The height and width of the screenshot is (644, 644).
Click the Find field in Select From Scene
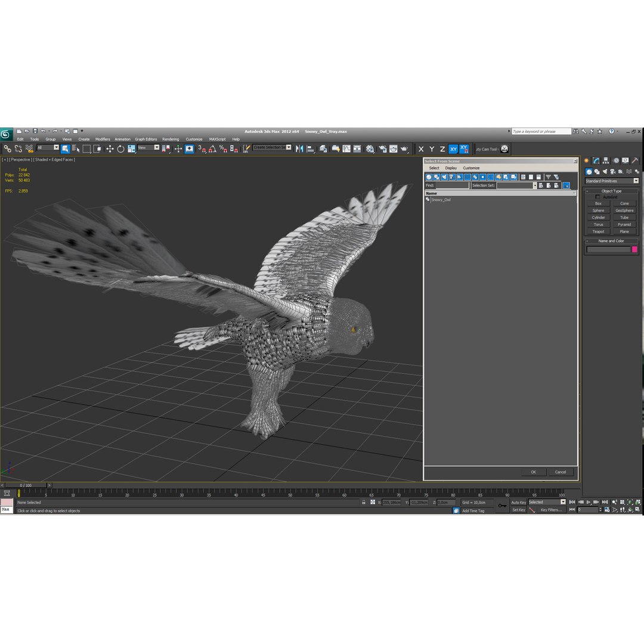point(452,185)
